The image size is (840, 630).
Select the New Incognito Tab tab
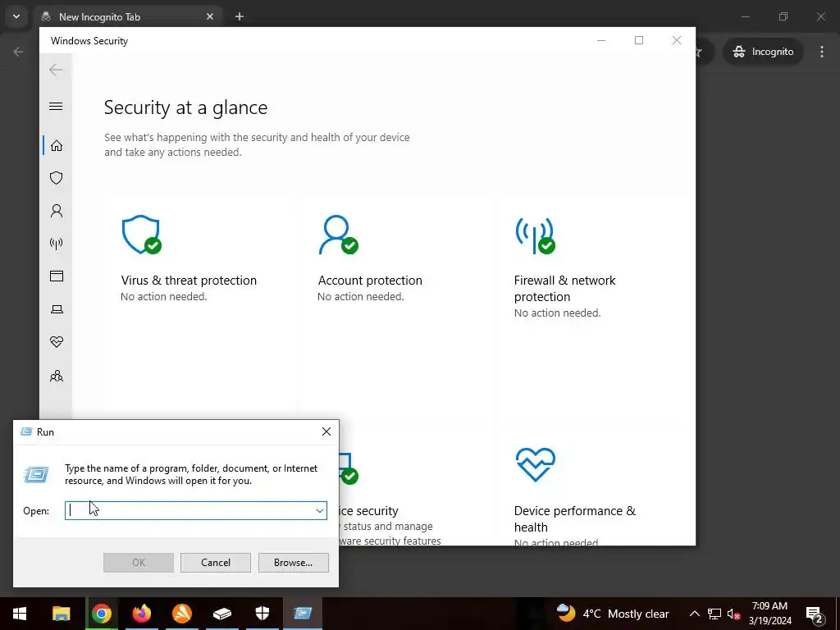[x=127, y=16]
